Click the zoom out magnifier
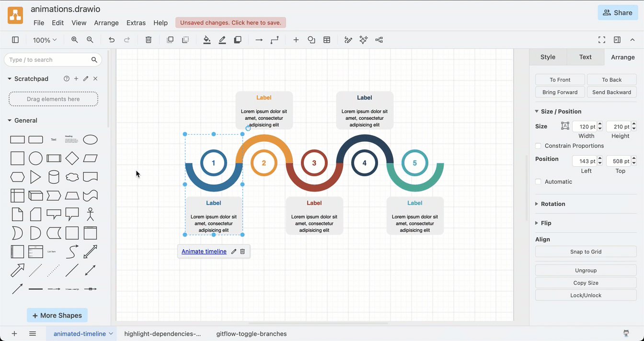The height and width of the screenshot is (341, 644). point(90,40)
